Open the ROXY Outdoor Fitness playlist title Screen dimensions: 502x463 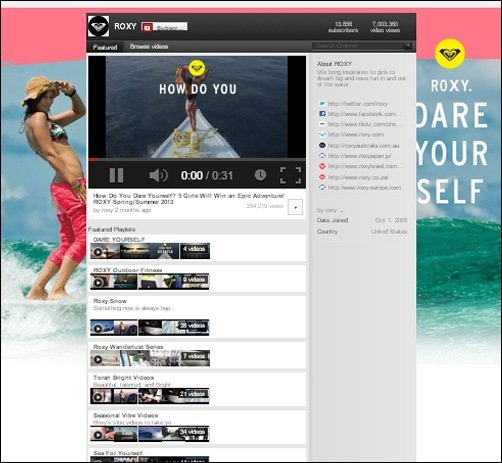click(x=127, y=270)
